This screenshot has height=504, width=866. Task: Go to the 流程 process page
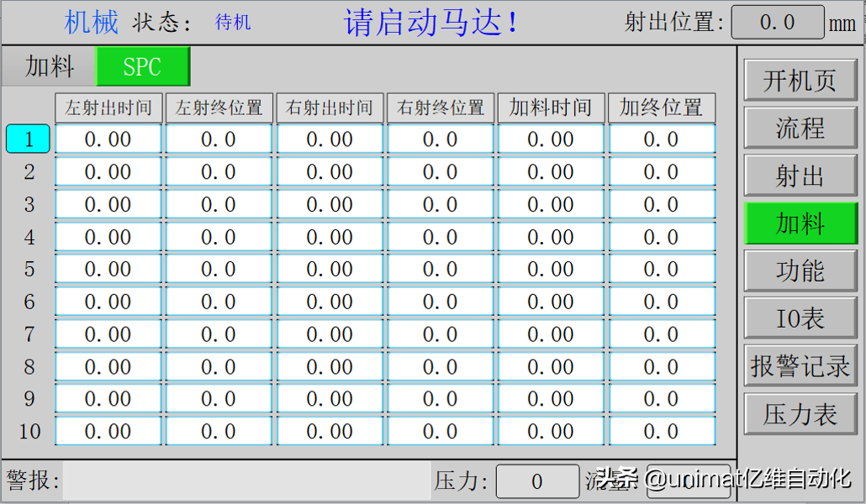[800, 129]
